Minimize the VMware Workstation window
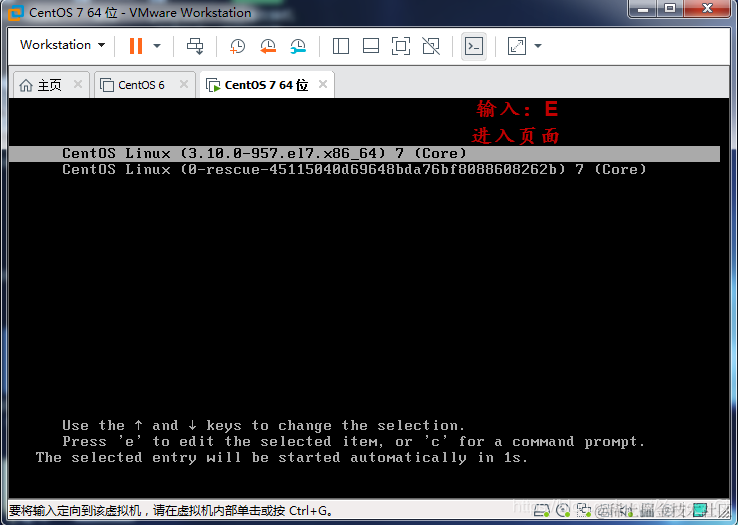Viewport: 738px width, 525px height. pos(643,8)
